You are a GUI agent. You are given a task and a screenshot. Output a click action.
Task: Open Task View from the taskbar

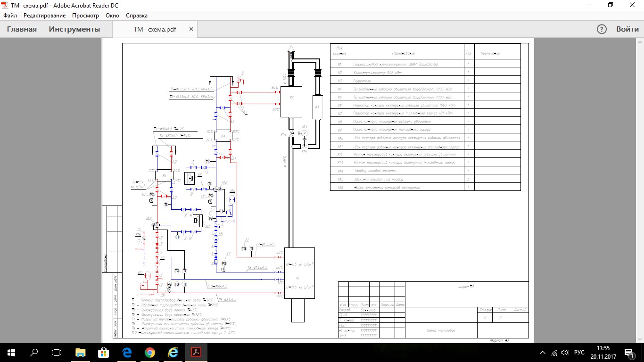coord(57,352)
